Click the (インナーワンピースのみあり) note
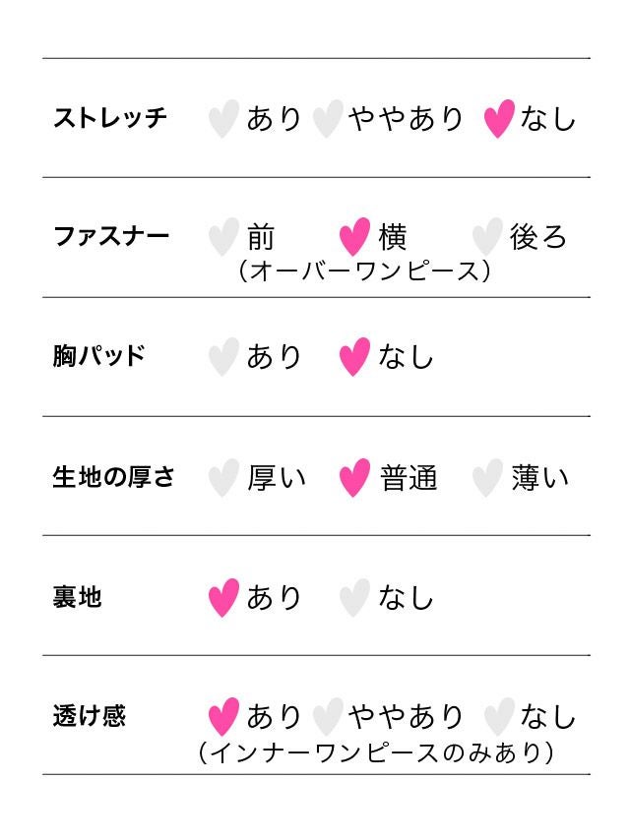 (x=375, y=752)
